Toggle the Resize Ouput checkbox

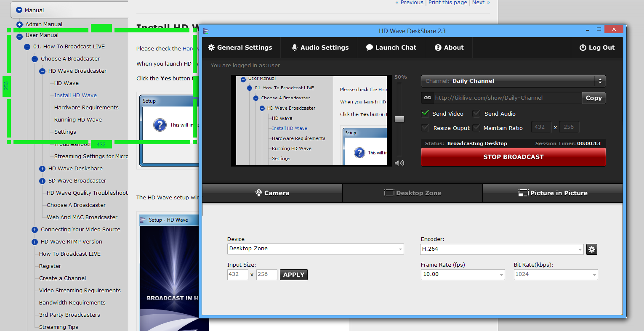click(425, 127)
